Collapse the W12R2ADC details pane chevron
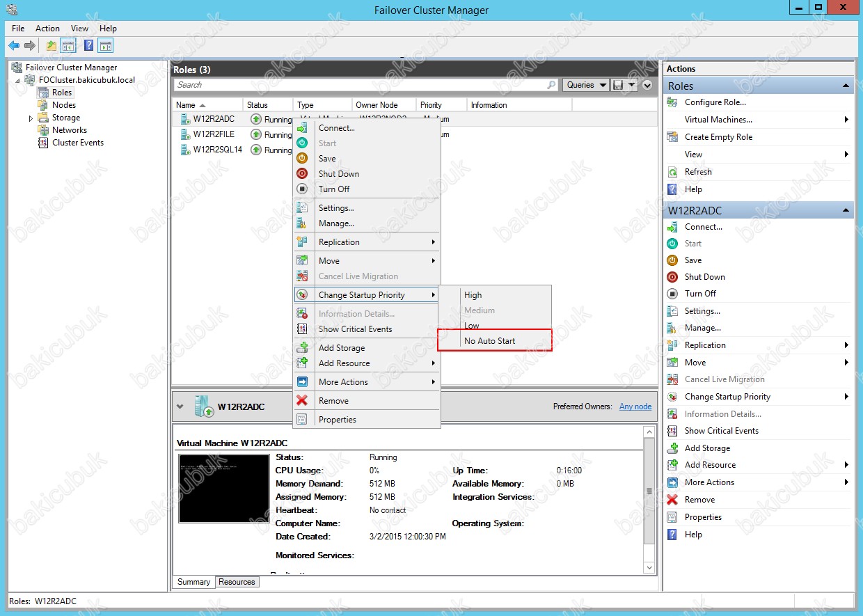 click(x=180, y=406)
